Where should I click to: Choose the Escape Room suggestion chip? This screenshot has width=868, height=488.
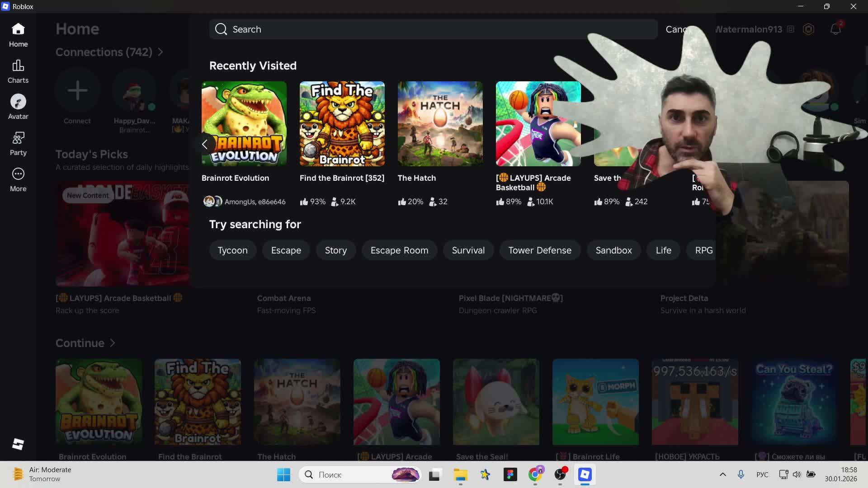[x=399, y=250]
